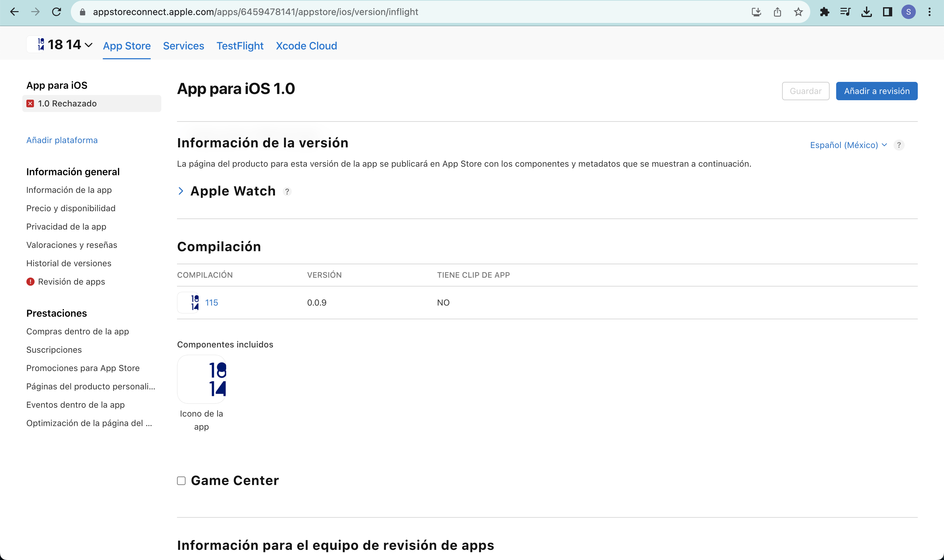Open the Español (México) language dropdown
Viewport: 944px width, 560px height.
coord(848,145)
